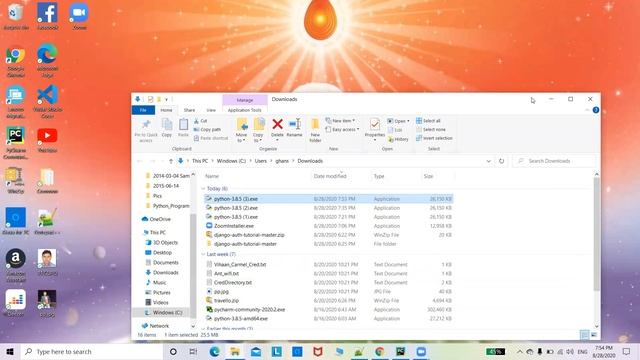Click the Search Downloads field
Viewport: 640px width, 360px height.
pyautogui.click(x=553, y=161)
